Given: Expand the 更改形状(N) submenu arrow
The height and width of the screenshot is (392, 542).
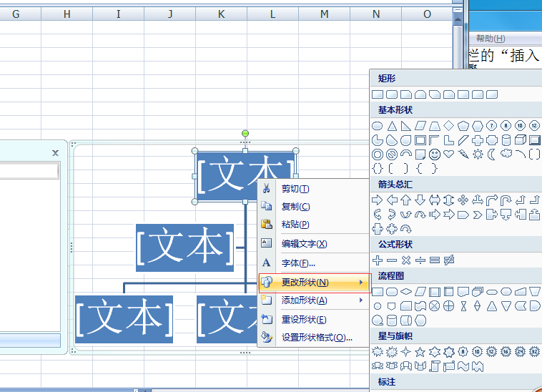Looking at the screenshot, I should click(x=361, y=283).
